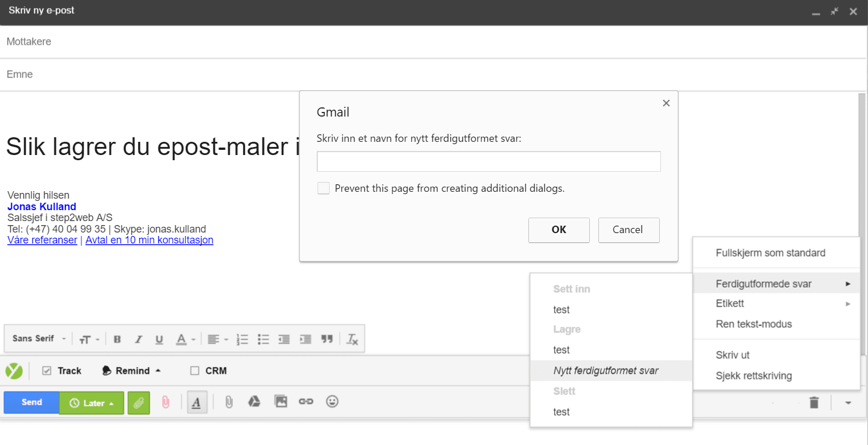Image resolution: width=868 pixels, height=445 pixels.
Task: Open the Later scheduling dropdown
Action: click(92, 403)
